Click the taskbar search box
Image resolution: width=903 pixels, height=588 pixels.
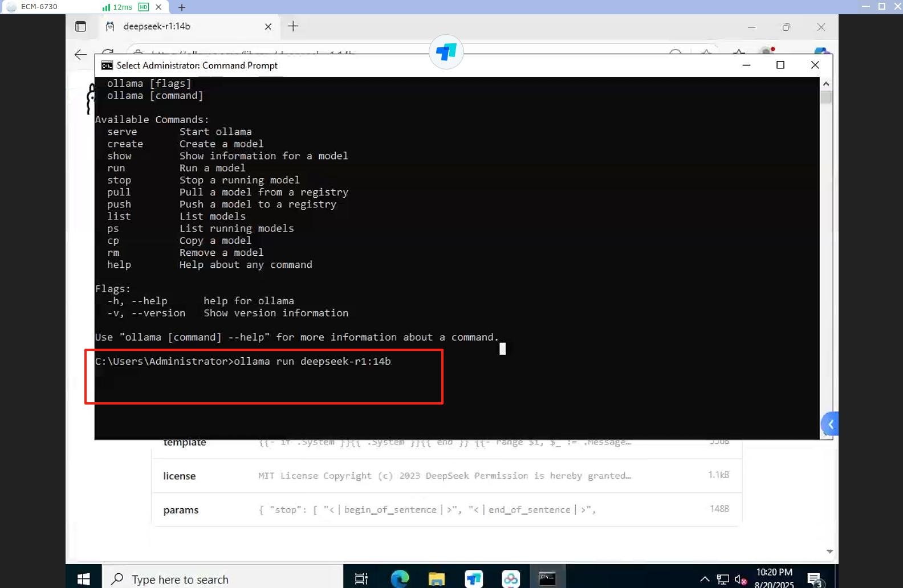click(222, 579)
